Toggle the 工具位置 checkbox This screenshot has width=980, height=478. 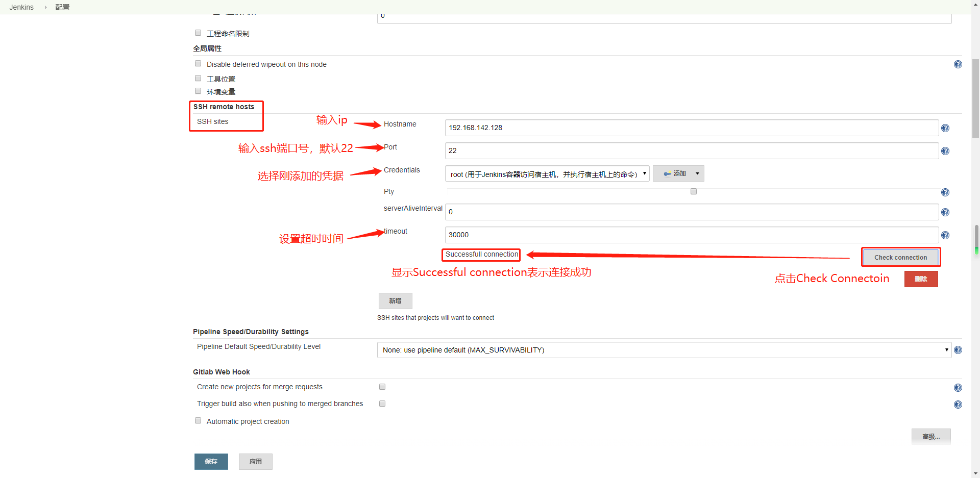pyautogui.click(x=198, y=78)
